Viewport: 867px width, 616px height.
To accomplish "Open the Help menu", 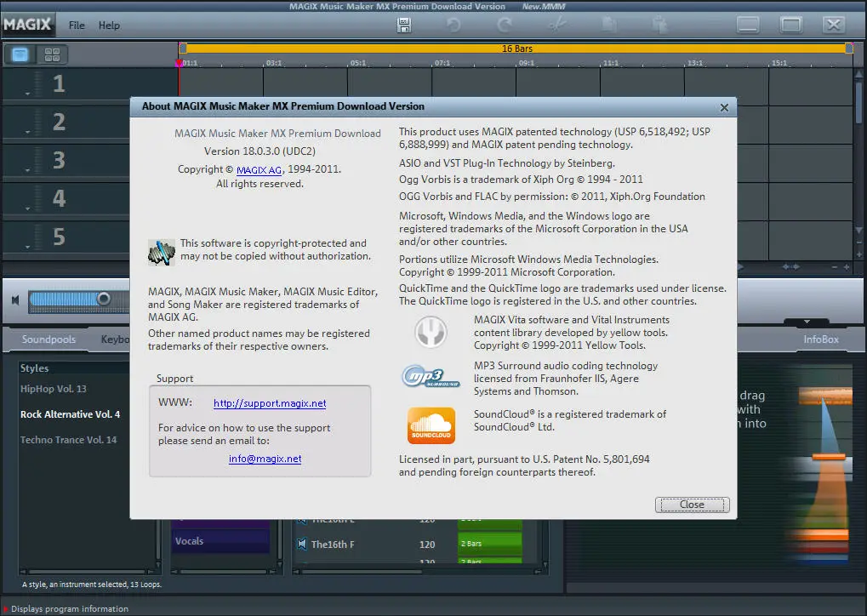I will click(109, 26).
